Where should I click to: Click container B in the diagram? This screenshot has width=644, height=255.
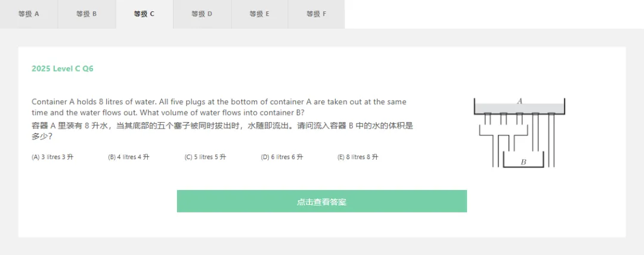[x=524, y=160]
